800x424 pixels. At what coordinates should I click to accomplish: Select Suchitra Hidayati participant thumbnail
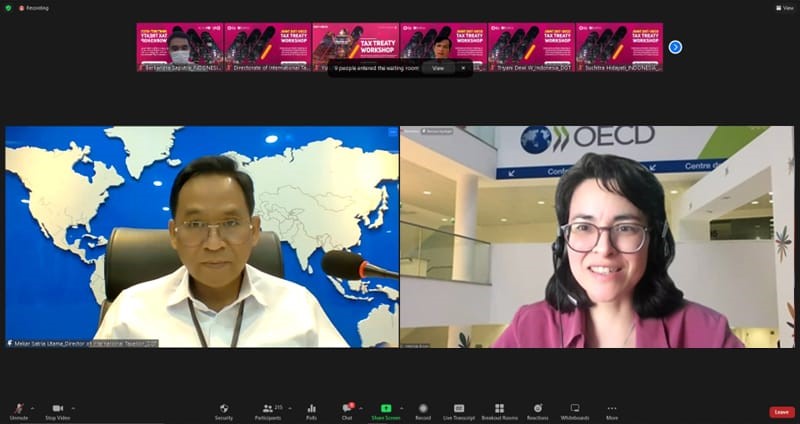click(x=619, y=47)
